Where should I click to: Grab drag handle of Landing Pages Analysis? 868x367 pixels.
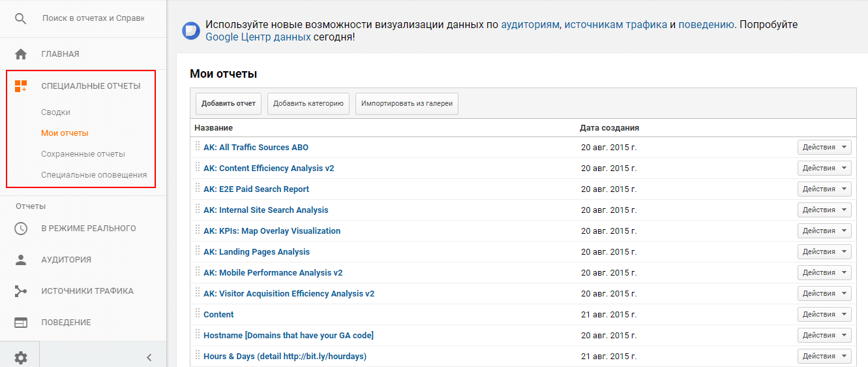198,251
